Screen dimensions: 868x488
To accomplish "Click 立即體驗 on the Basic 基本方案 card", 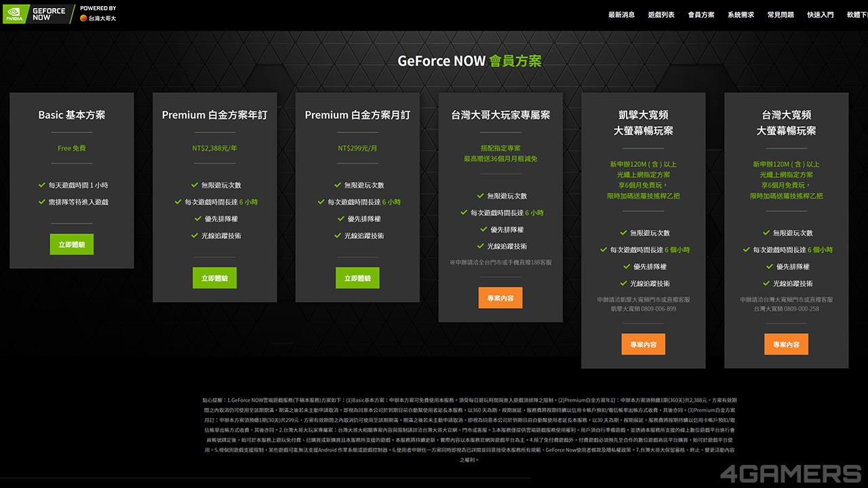I will [x=72, y=244].
